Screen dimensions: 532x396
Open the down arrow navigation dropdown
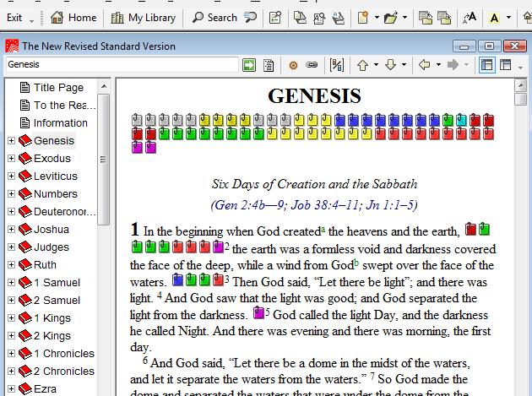pos(404,64)
